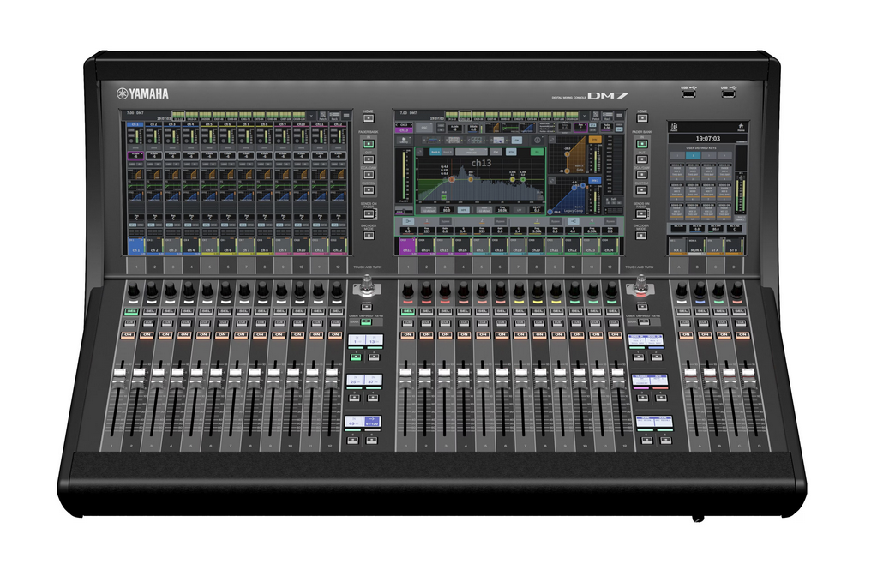Toggle the lit SEL key of left bay strip 1

point(132,311)
